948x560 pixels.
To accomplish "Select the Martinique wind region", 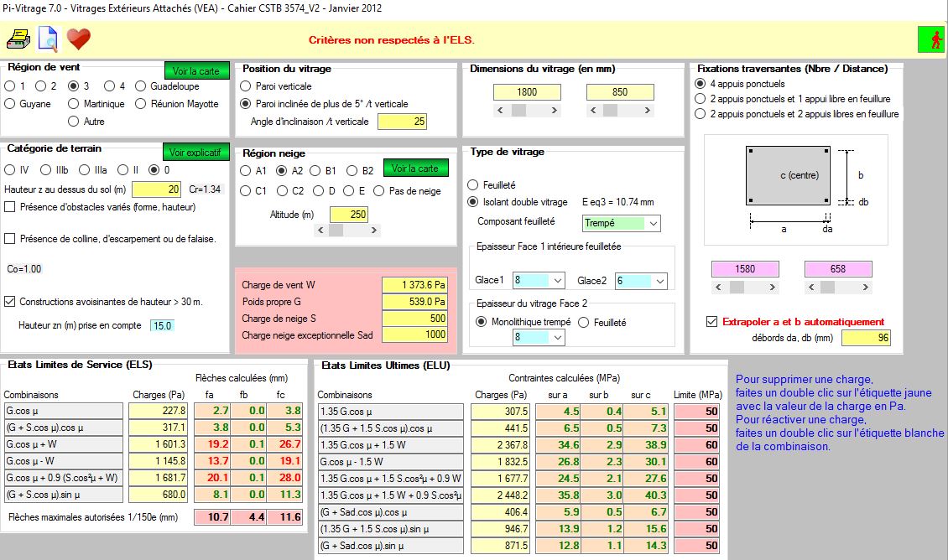I will (74, 103).
